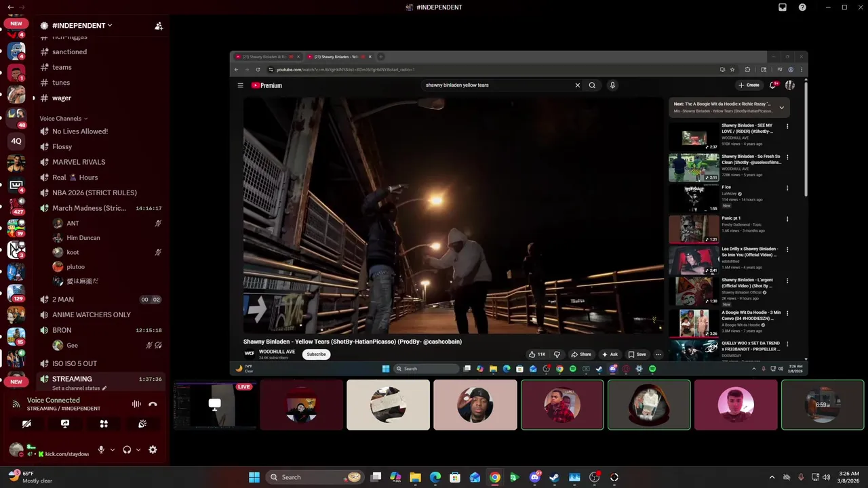Open YouTube notifications bell in streamed window
Viewport: 868px width, 488px height.
[772, 85]
